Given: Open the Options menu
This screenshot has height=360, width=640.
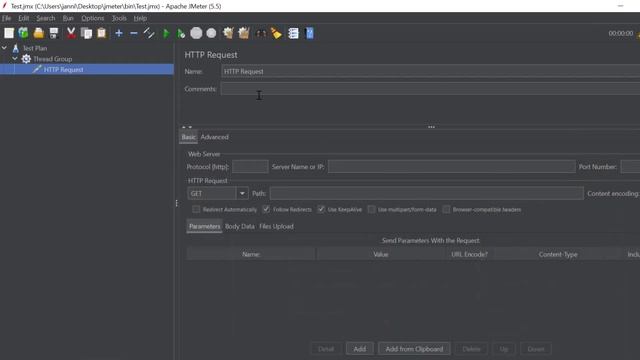Looking at the screenshot, I should coord(93,18).
